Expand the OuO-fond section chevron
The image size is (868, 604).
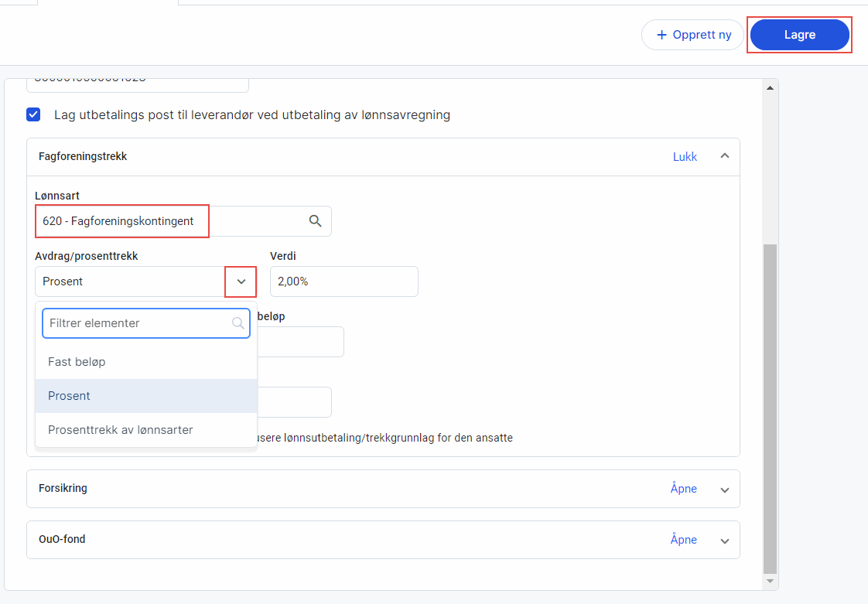tap(725, 541)
